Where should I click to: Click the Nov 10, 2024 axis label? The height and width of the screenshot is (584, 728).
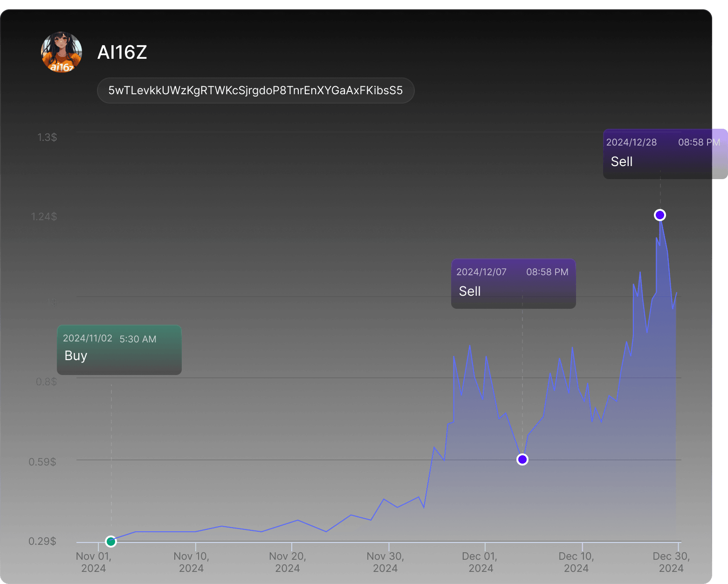(x=192, y=562)
